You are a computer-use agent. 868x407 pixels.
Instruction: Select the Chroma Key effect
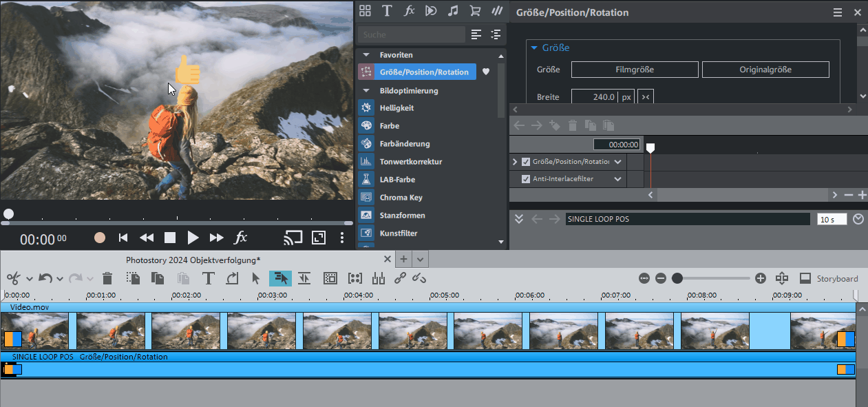(401, 198)
